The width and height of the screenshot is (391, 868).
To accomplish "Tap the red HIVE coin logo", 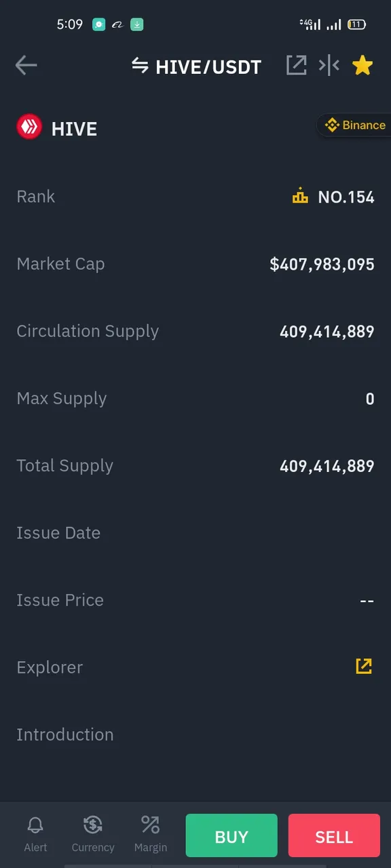I will [29, 127].
